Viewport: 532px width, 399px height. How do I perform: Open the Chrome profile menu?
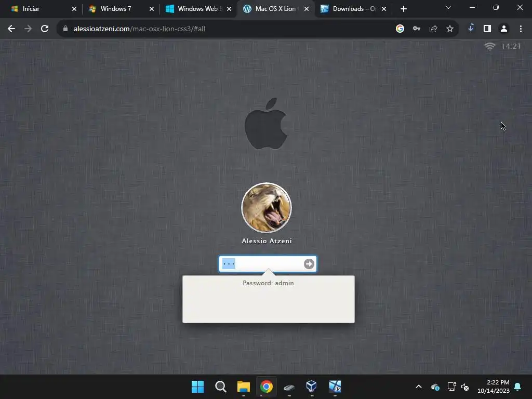tap(504, 29)
